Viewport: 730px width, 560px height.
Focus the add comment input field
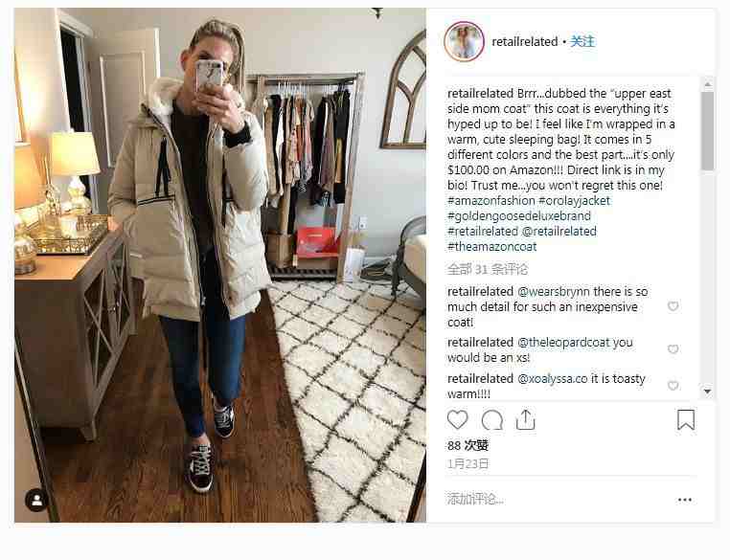pos(559,500)
